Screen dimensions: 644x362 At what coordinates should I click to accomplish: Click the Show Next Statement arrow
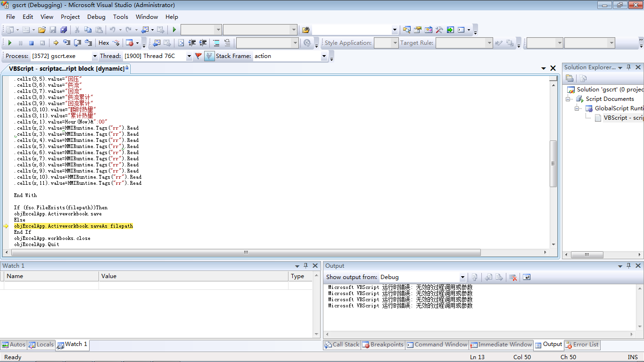click(56, 43)
